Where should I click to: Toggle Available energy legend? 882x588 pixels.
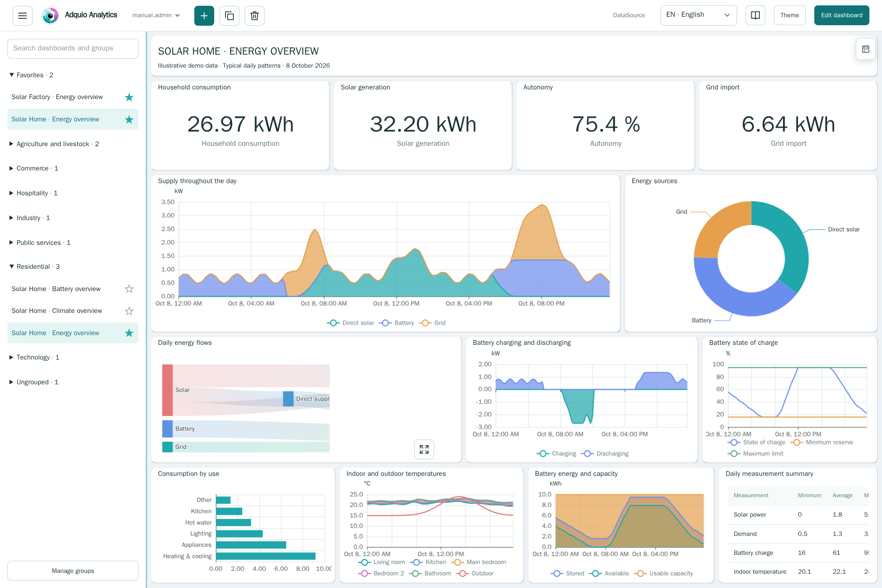[609, 573]
